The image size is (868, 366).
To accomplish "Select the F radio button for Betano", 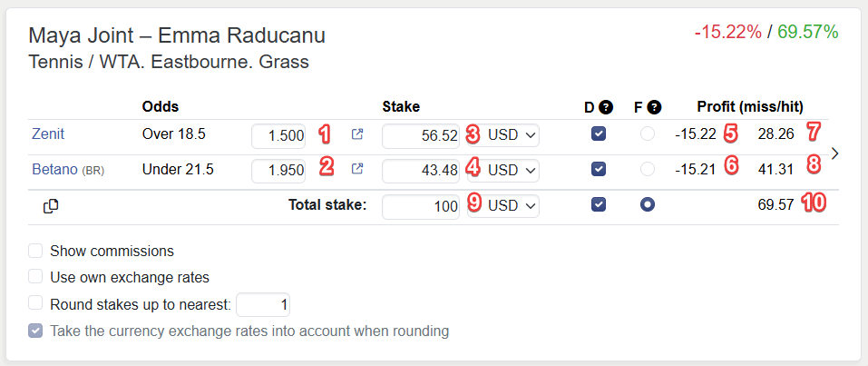I will point(647,169).
